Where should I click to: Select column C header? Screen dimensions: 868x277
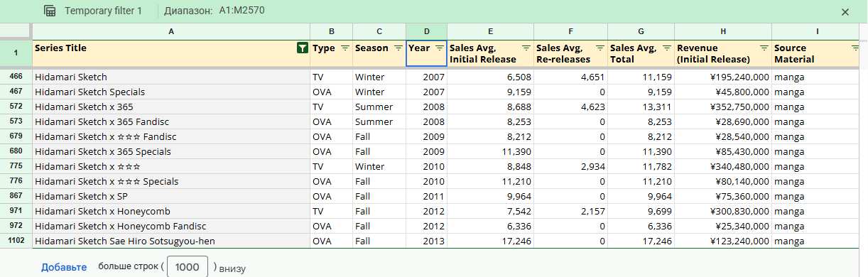click(379, 31)
